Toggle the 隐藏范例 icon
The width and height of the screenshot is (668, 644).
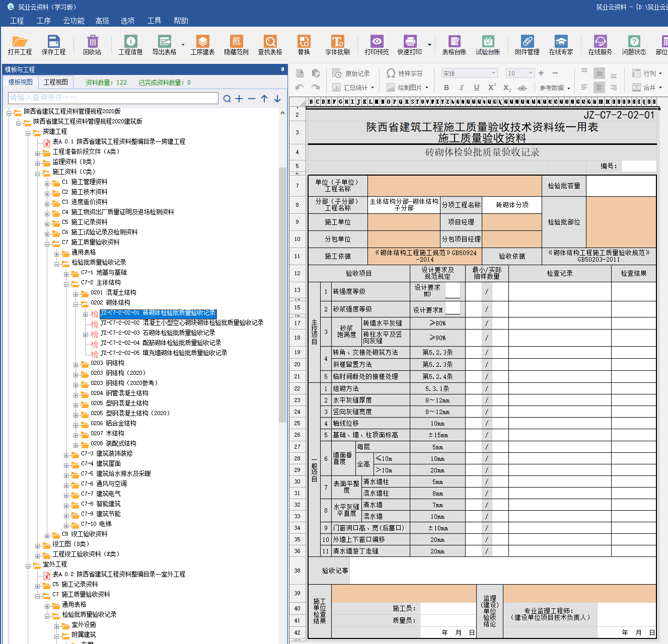click(x=236, y=45)
